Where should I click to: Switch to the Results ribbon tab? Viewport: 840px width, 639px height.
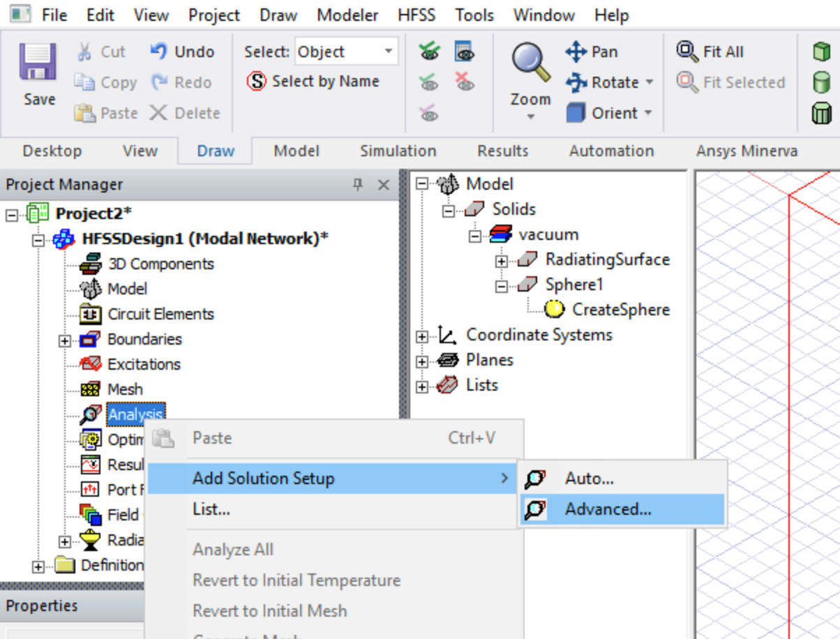(x=503, y=151)
